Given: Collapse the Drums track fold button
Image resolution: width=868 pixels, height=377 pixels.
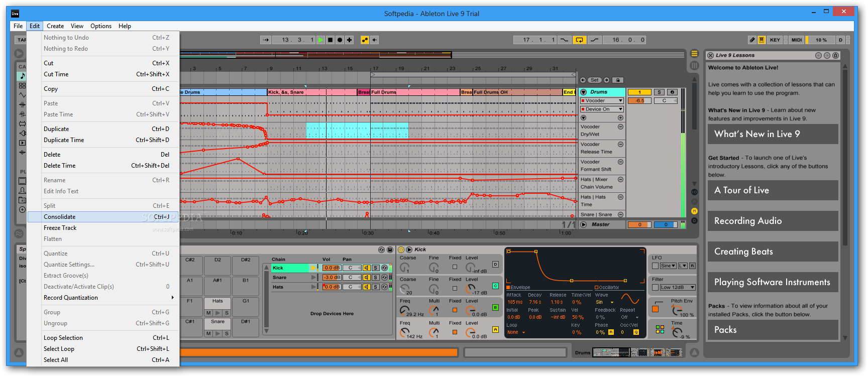Looking at the screenshot, I should point(584,92).
